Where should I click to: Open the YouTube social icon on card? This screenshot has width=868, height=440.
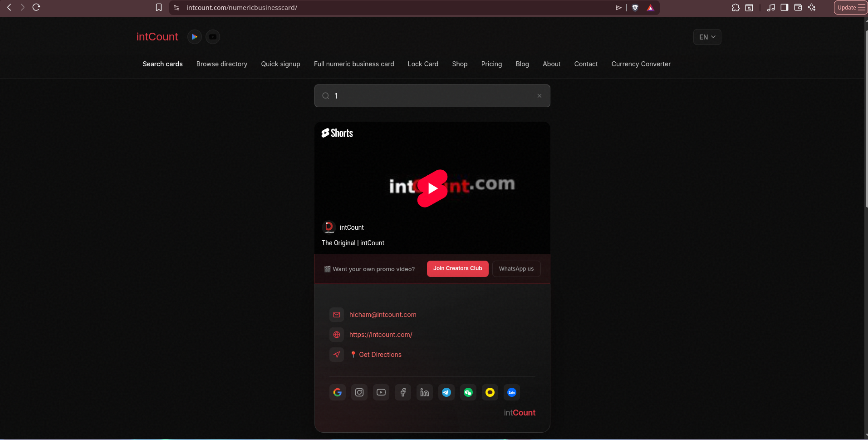click(x=381, y=392)
